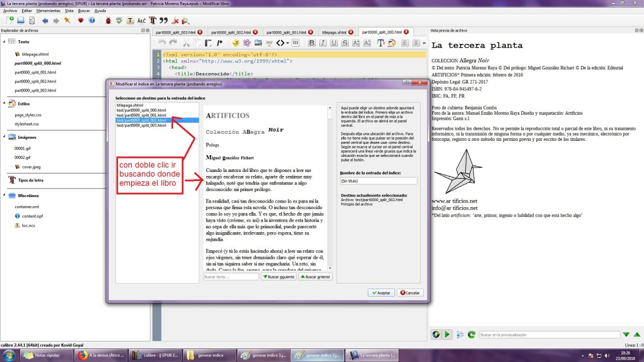Click the Buscar texto field in dialog
The image size is (644, 362).
click(231, 277)
